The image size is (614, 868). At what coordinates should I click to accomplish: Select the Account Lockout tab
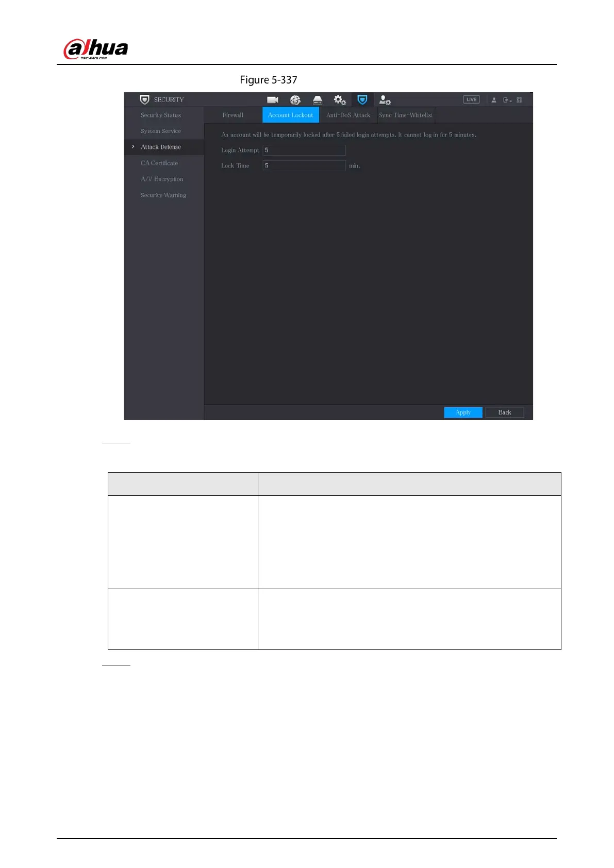pyautogui.click(x=291, y=115)
